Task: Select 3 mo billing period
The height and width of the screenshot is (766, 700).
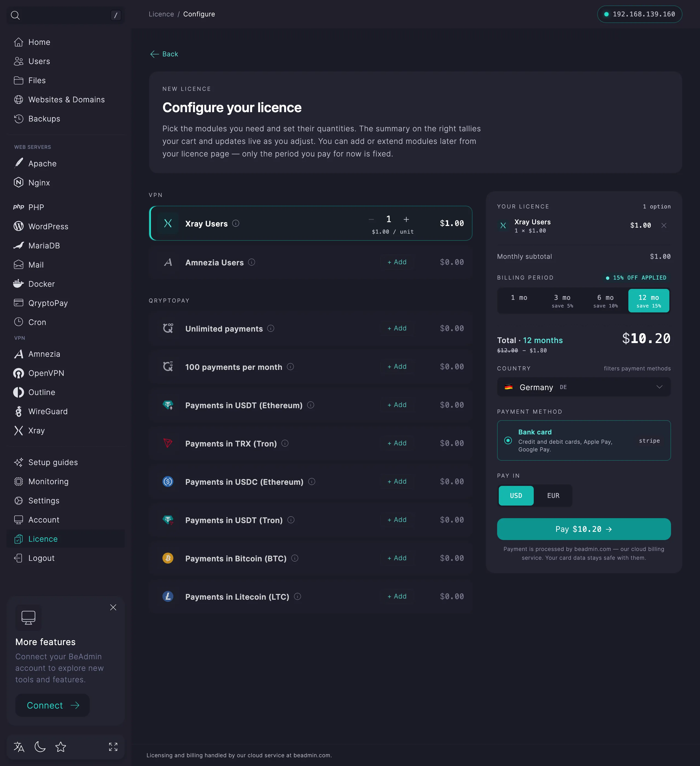Action: [562, 301]
